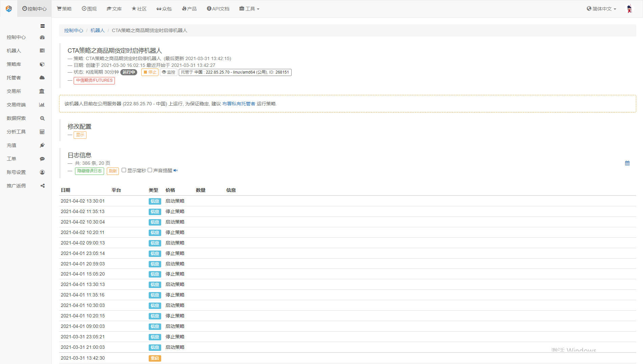
Task: Click the hamburger menu icon in sidebar
Action: [x=43, y=26]
